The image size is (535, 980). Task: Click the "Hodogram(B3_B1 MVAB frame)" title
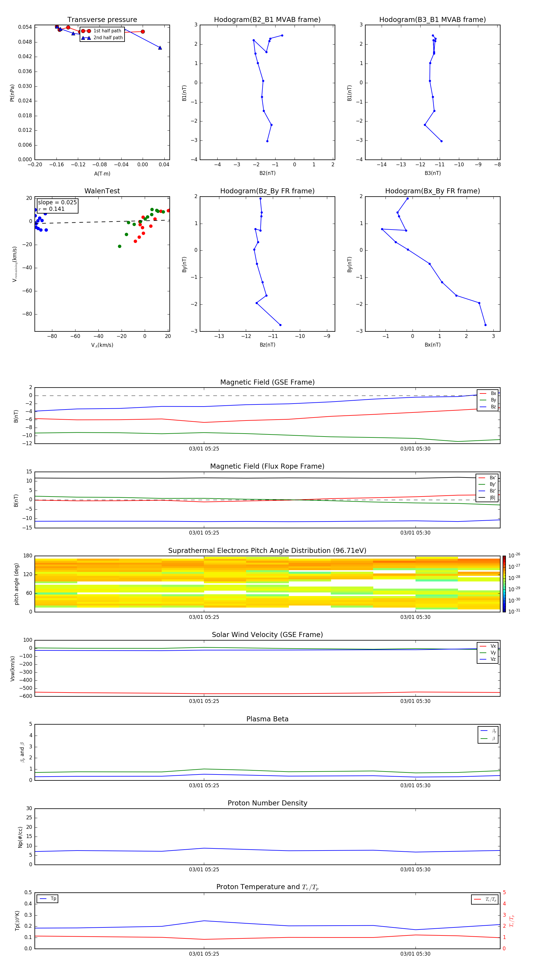pos(432,20)
